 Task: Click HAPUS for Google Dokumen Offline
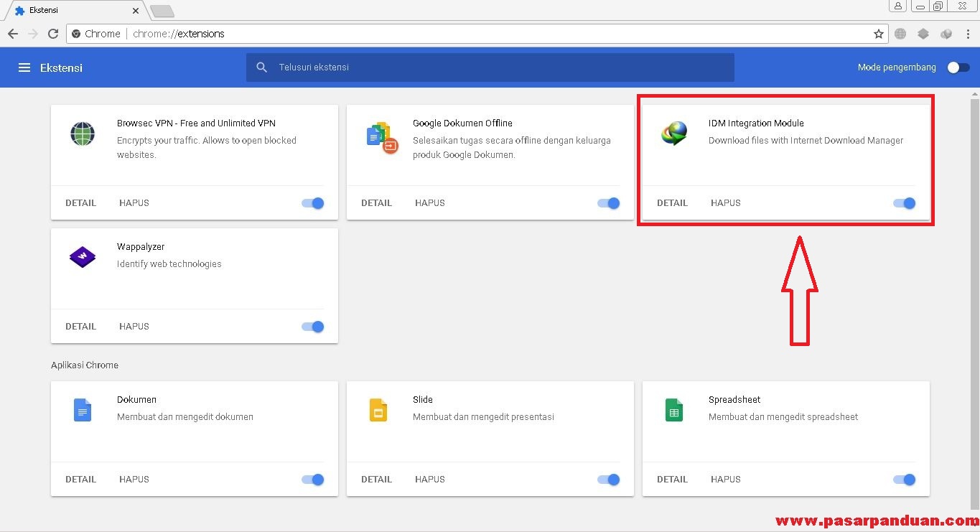coord(430,203)
